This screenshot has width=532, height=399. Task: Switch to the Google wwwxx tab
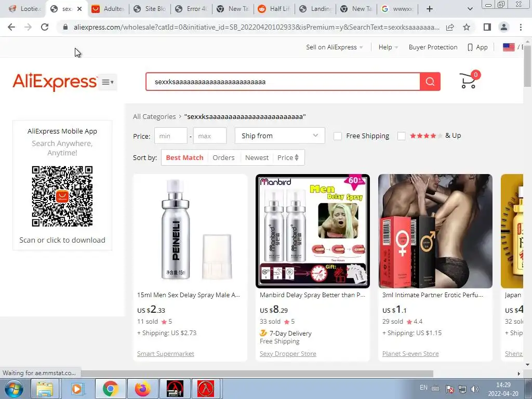pyautogui.click(x=397, y=9)
